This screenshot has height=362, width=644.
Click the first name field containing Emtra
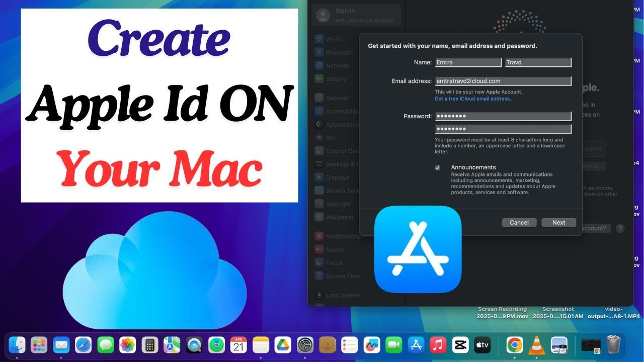point(468,62)
